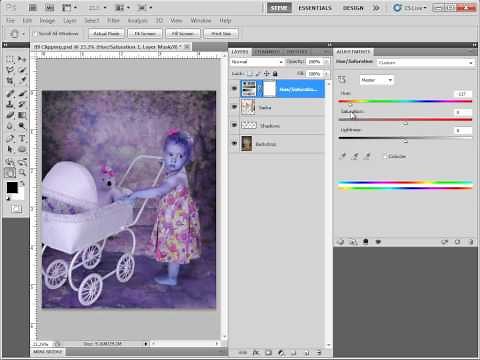This screenshot has height=360, width=480.
Task: Select the Hand tool in toolbox
Action: [x=10, y=172]
